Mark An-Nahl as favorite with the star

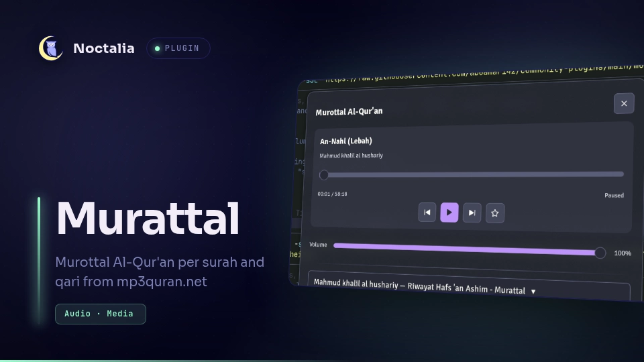click(495, 213)
